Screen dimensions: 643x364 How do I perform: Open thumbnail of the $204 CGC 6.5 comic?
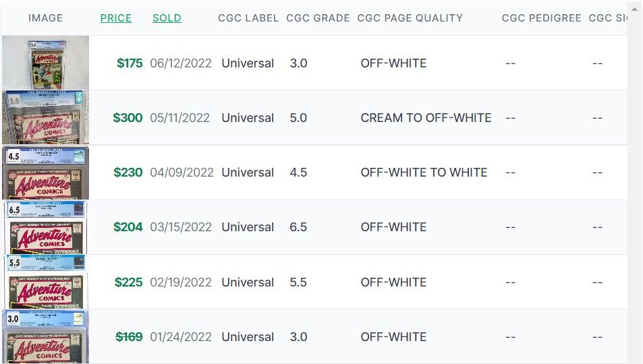pyautogui.click(x=45, y=227)
